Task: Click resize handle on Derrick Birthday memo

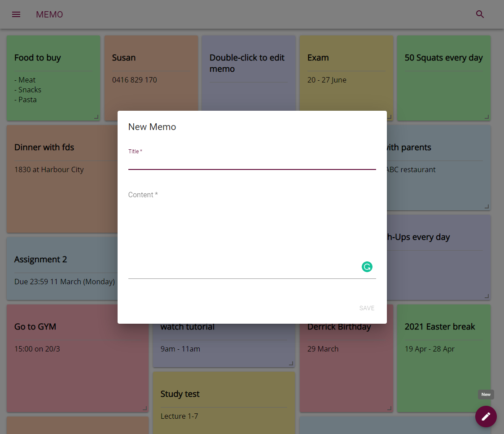Action: point(389,408)
